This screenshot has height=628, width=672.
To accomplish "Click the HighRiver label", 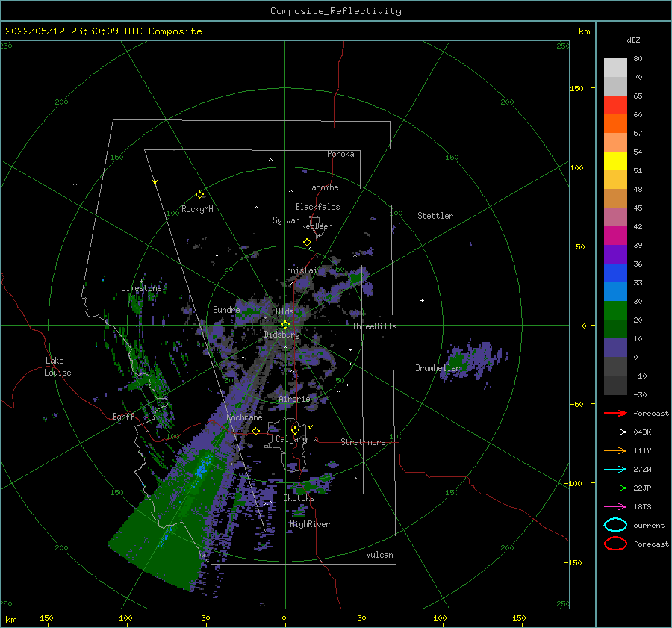I will (309, 524).
